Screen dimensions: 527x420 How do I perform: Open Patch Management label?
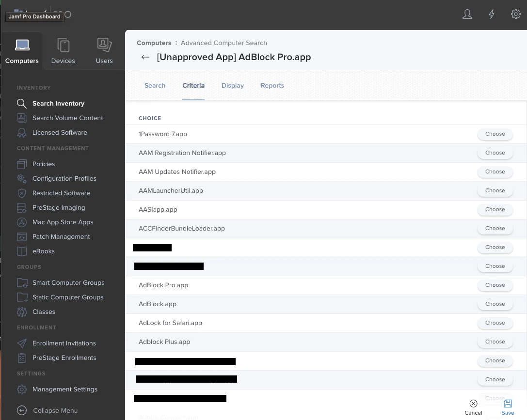[61, 237]
